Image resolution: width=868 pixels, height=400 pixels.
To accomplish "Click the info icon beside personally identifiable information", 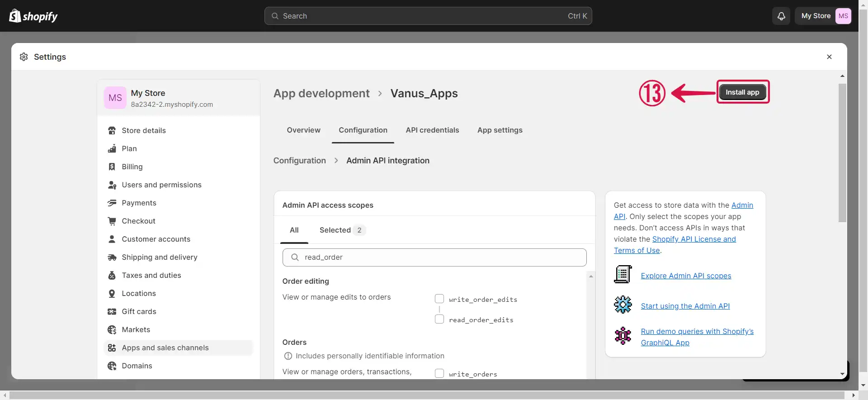I will [x=288, y=356].
